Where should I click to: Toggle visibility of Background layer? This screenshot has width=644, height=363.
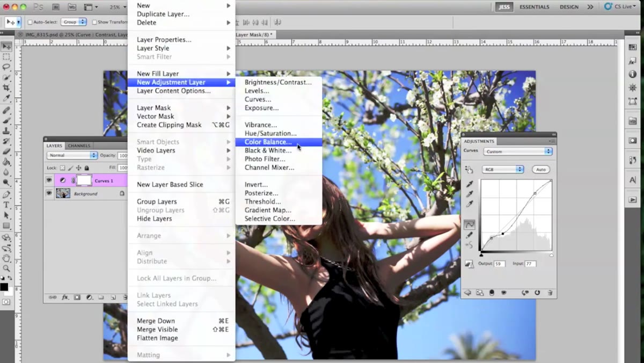(x=49, y=193)
